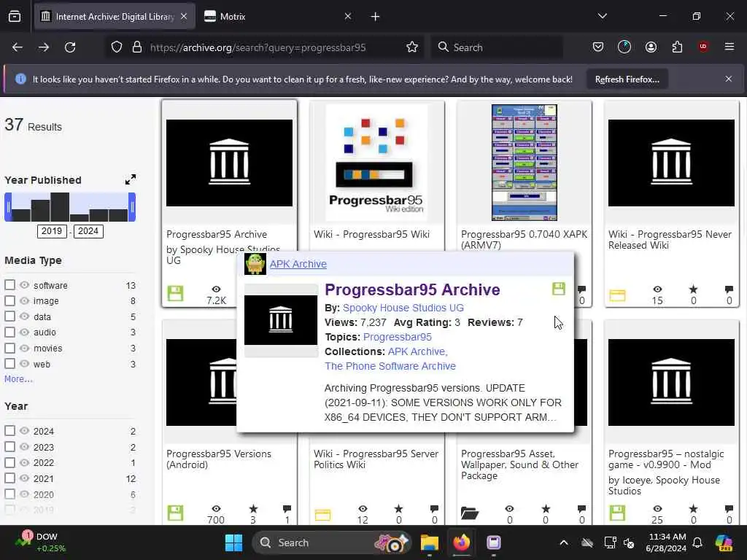Image resolution: width=747 pixels, height=560 pixels.
Task: Click the folder icon on Asset Package card
Action: (x=470, y=513)
